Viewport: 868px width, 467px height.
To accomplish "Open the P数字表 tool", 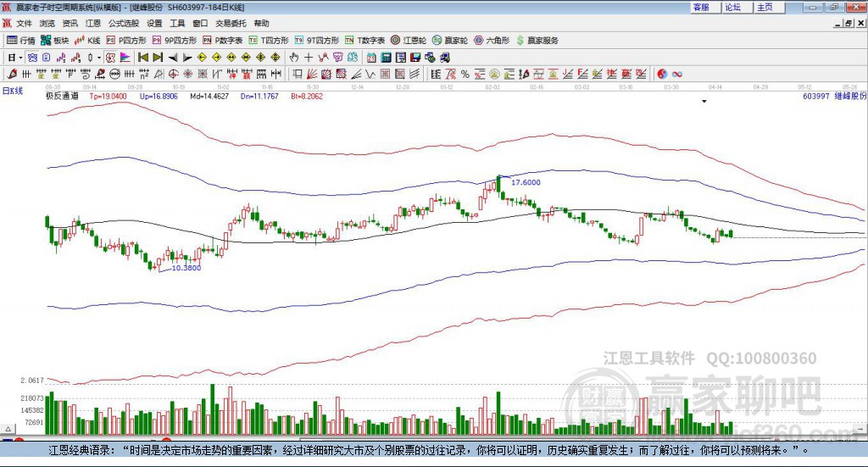I will [223, 41].
